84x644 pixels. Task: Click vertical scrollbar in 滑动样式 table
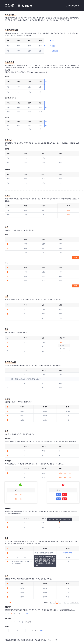click(x=79, y=180)
